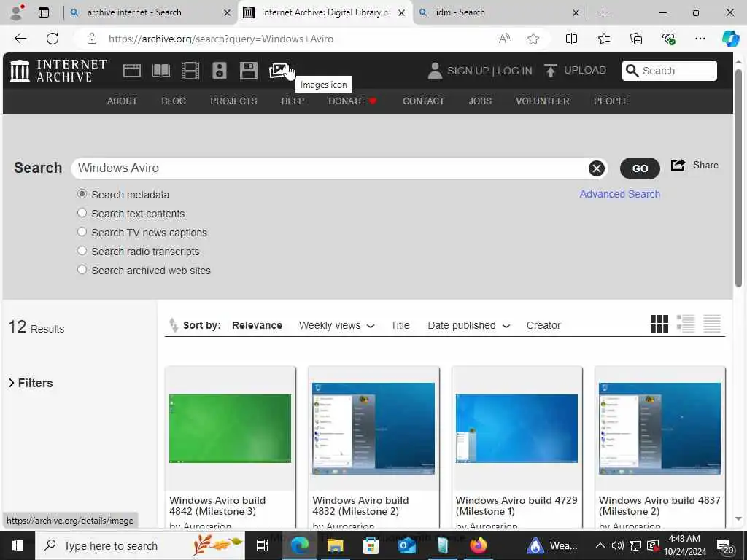
Task: Sort results by Title
Action: (x=400, y=325)
